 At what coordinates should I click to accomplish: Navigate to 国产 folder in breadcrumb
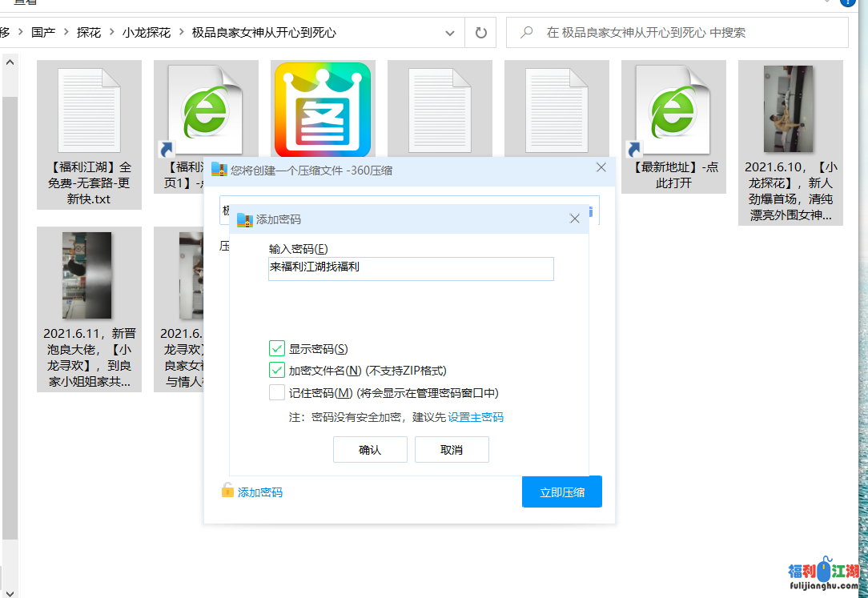43,33
